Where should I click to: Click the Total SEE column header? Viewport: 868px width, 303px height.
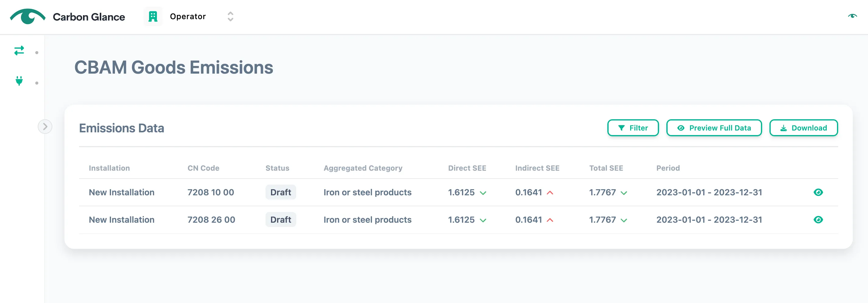tap(606, 168)
